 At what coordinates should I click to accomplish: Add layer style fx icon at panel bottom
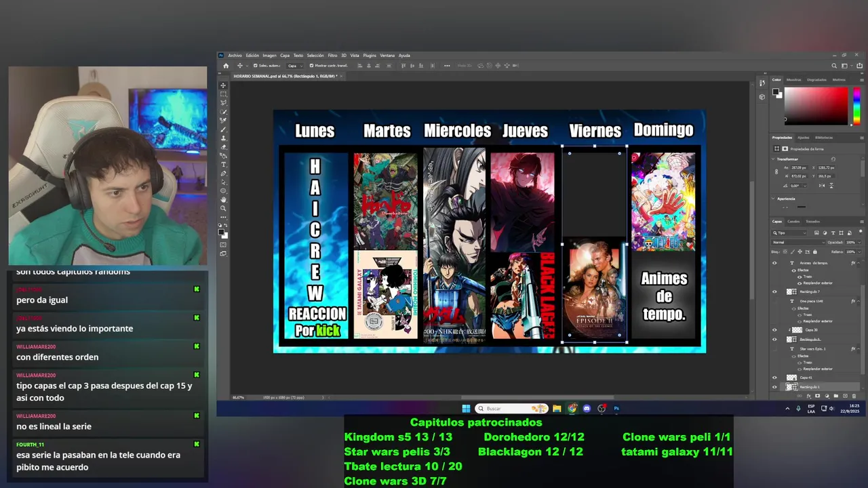(x=808, y=396)
